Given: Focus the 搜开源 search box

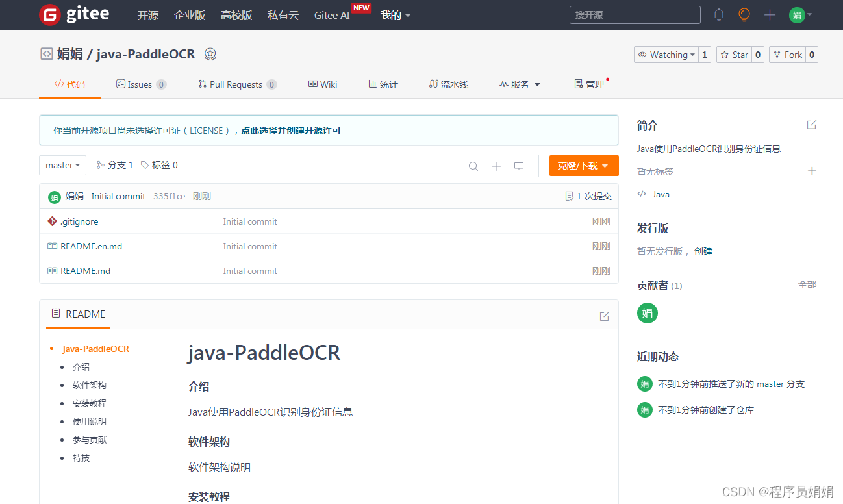Looking at the screenshot, I should pyautogui.click(x=635, y=15).
